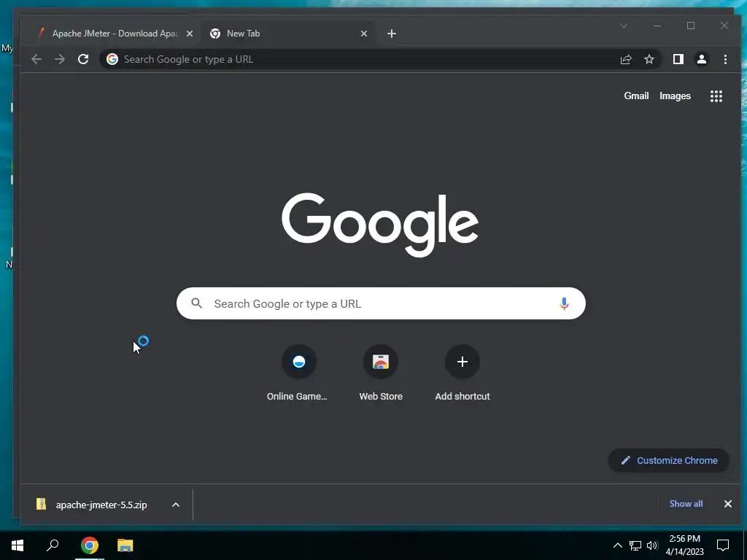Close the Apache JMeter tab
Image resolution: width=747 pixels, height=560 pixels.
190,34
